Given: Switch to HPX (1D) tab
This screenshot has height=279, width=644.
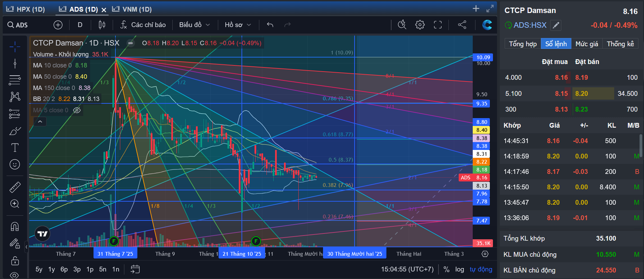Looking at the screenshot, I should click(26, 9).
